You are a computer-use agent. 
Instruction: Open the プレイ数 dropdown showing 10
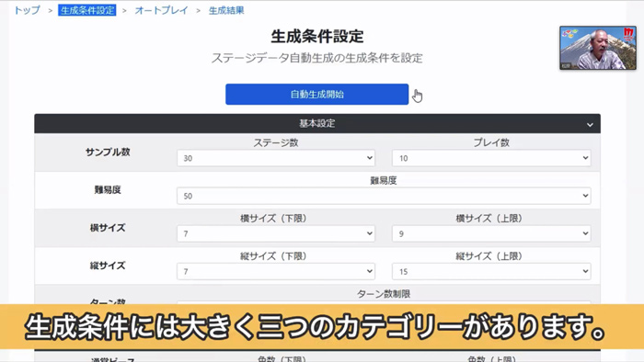click(491, 158)
